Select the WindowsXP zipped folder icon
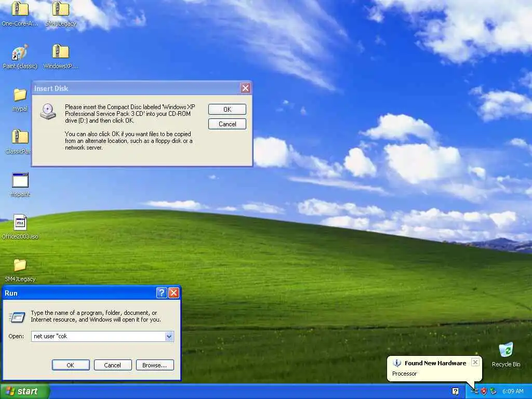This screenshot has width=532, height=399. 61,52
